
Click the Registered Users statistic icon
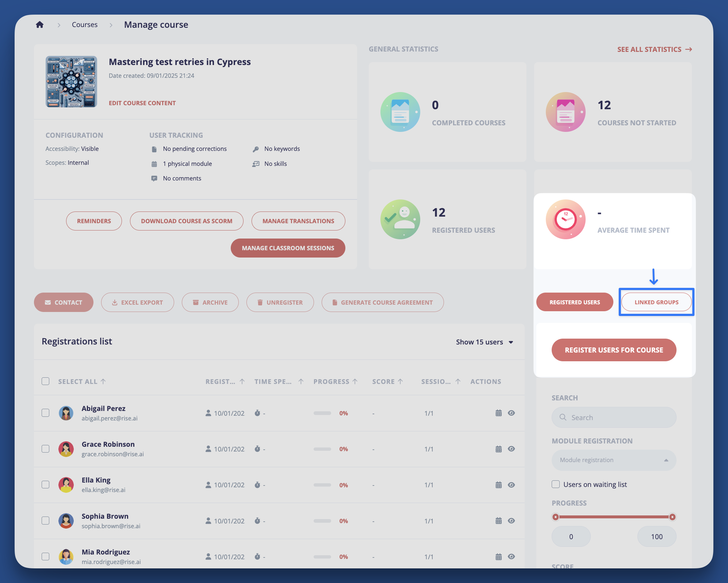click(x=400, y=219)
